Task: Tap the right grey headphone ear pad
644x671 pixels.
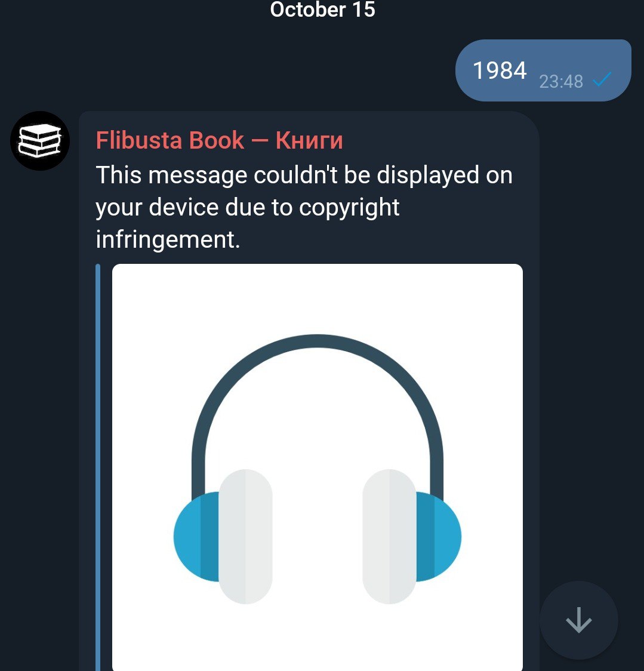Action: click(x=389, y=537)
